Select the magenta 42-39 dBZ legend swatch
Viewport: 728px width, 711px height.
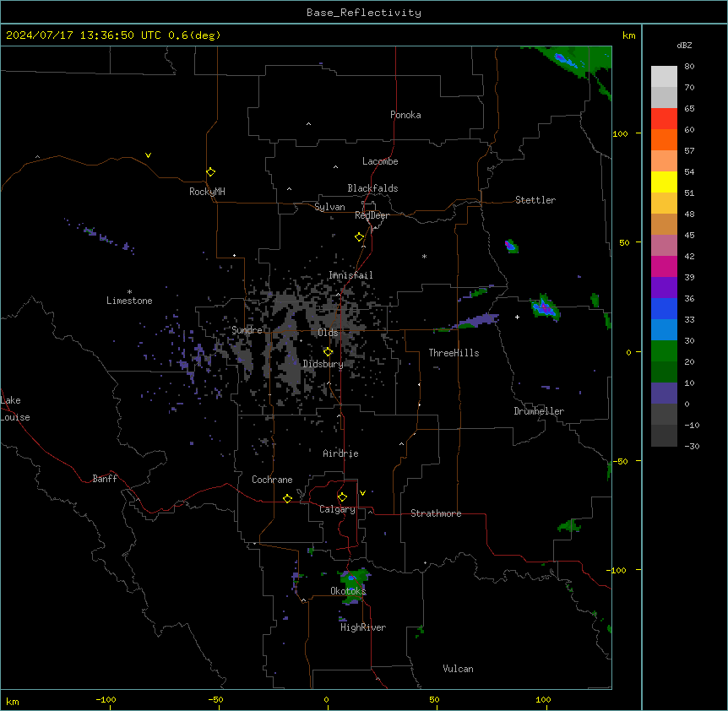coord(664,266)
